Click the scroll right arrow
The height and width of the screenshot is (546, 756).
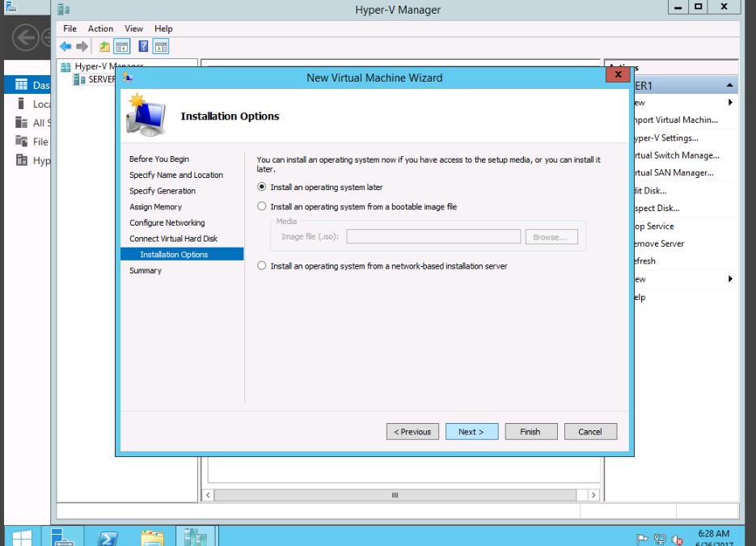coord(593,495)
